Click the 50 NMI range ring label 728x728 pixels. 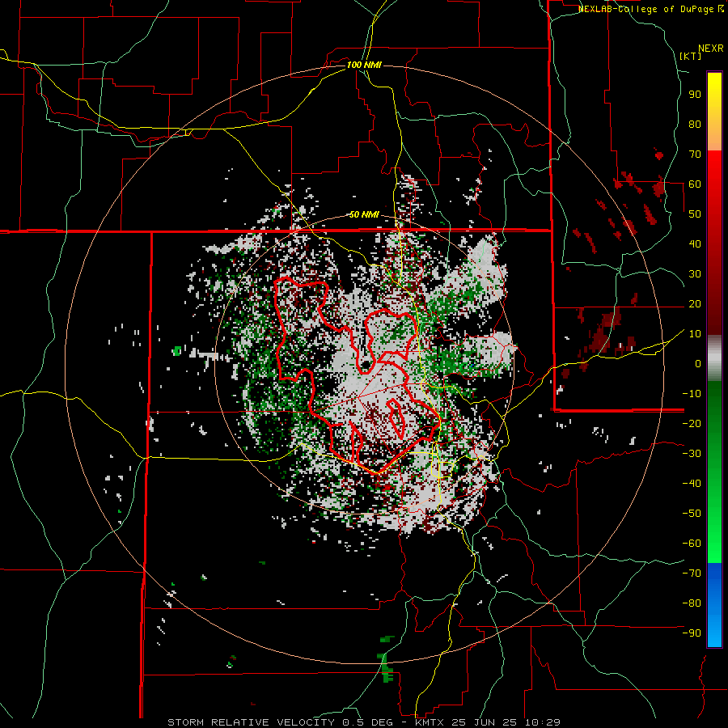[x=364, y=214]
